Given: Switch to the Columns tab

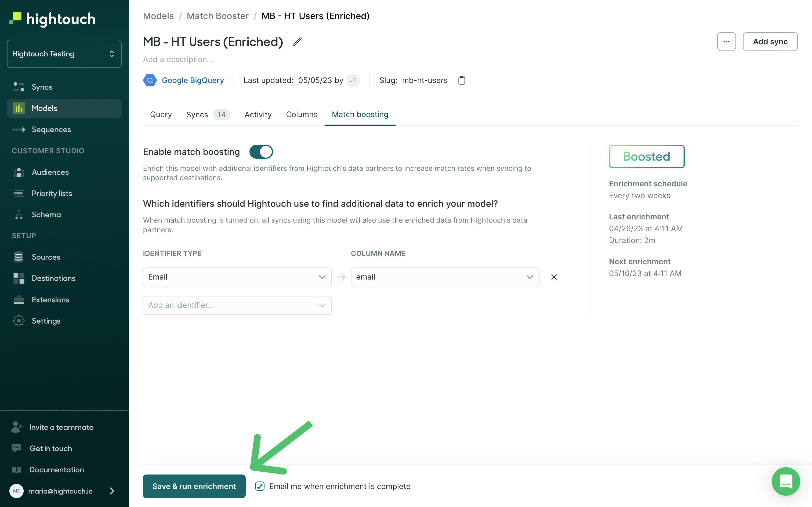Looking at the screenshot, I should (x=301, y=114).
